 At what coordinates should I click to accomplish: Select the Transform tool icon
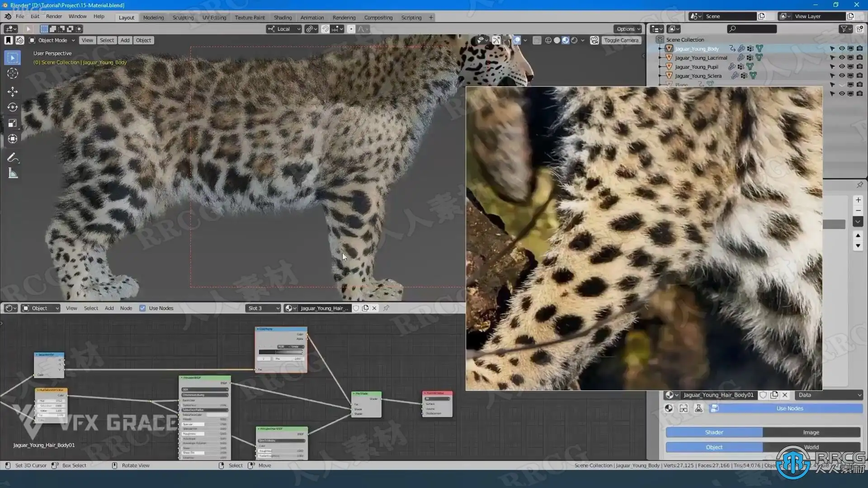(13, 139)
